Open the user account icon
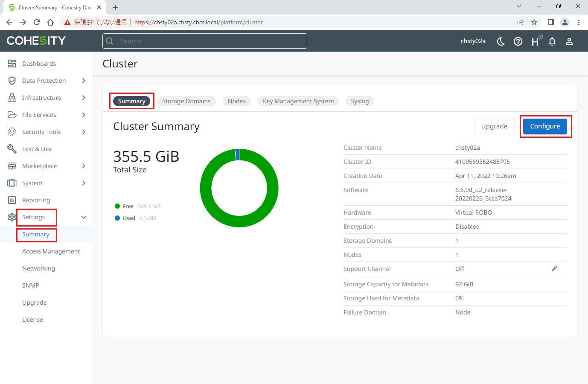588x384 pixels. pos(569,41)
